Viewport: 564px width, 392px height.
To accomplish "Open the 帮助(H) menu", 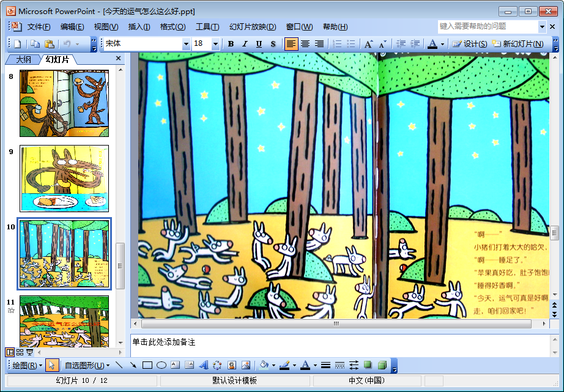I will point(335,27).
